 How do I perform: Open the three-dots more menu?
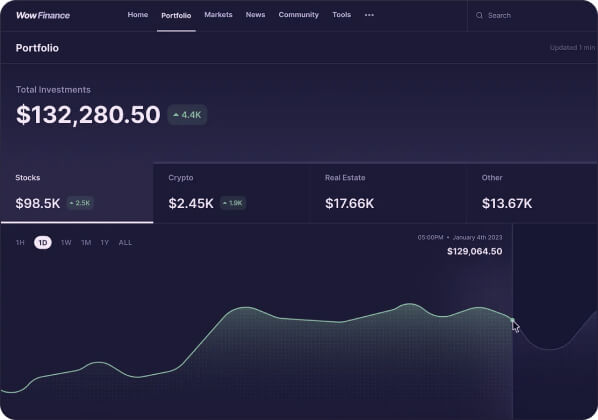click(369, 15)
